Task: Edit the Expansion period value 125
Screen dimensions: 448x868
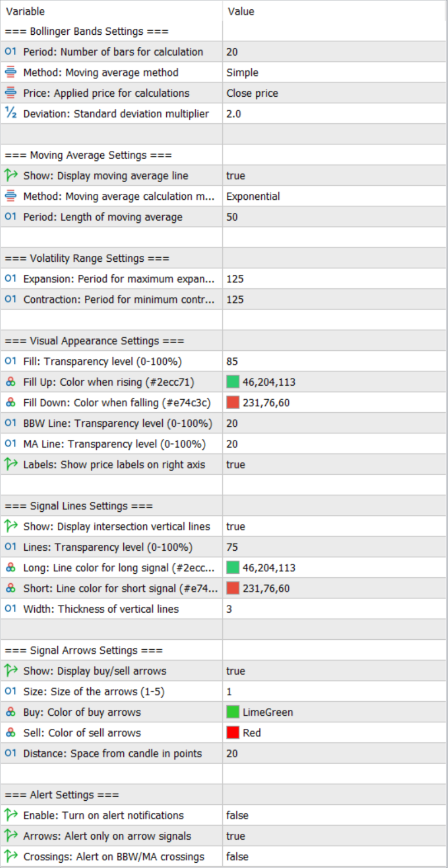Action: coord(334,279)
